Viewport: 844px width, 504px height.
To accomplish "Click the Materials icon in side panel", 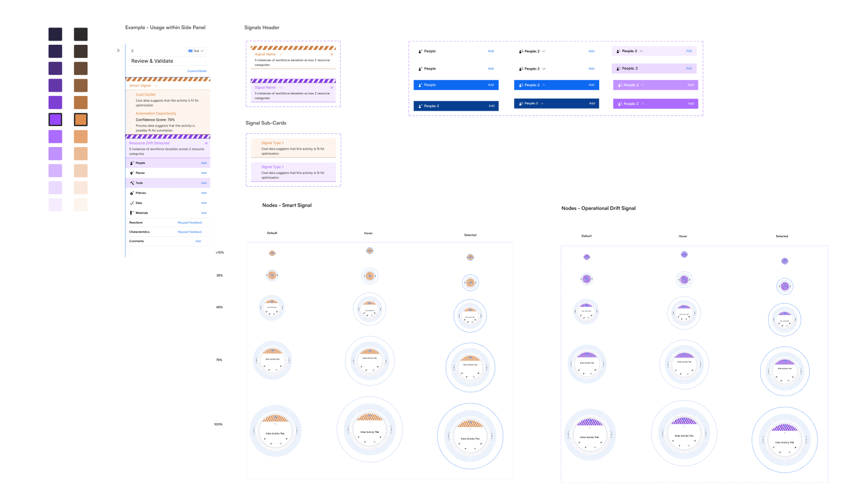I will (132, 213).
